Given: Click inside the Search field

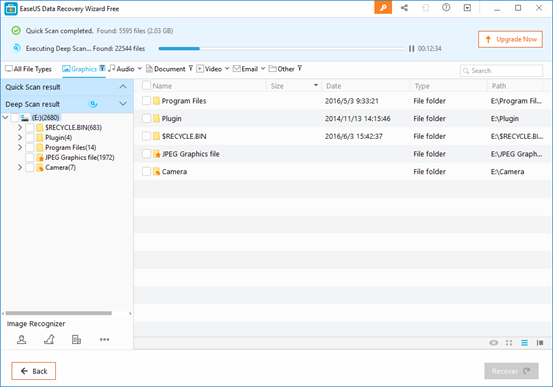Looking at the screenshot, I should pyautogui.click(x=502, y=71).
